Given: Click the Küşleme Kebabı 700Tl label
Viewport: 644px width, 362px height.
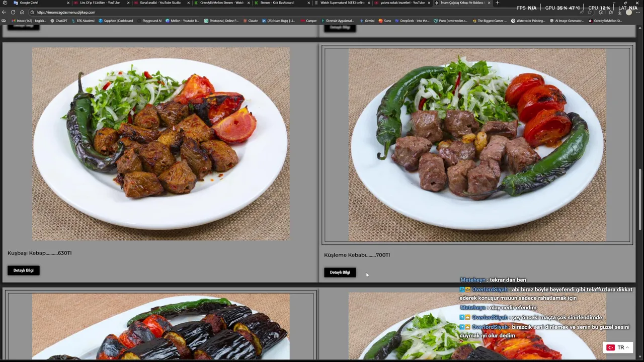Looking at the screenshot, I should click(357, 255).
